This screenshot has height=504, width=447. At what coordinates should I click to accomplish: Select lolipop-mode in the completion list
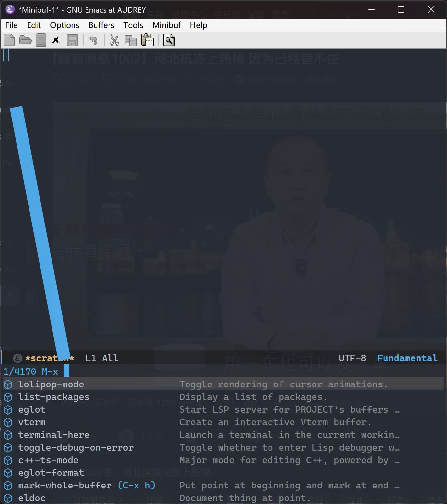point(51,384)
